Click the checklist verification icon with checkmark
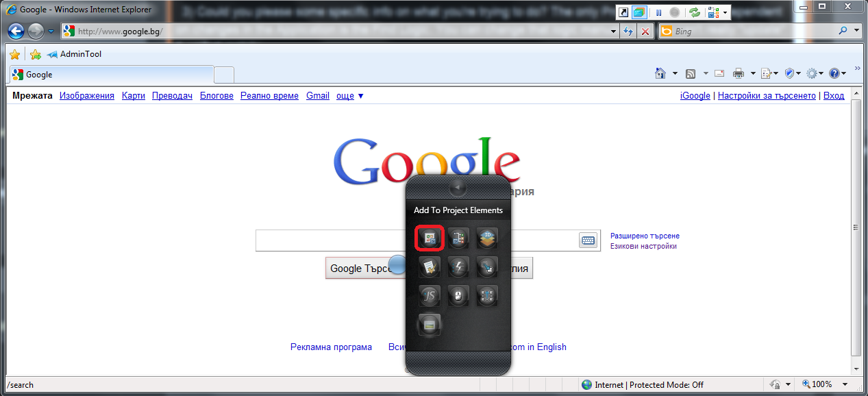 pyautogui.click(x=430, y=267)
